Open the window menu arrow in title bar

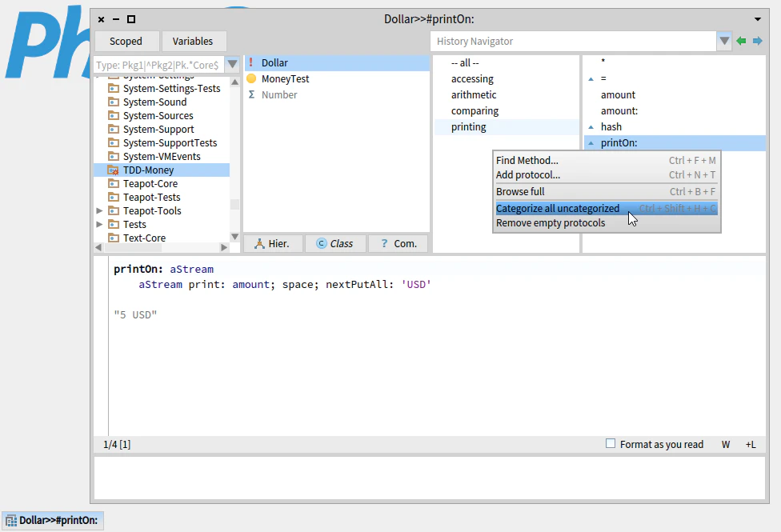[758, 19]
